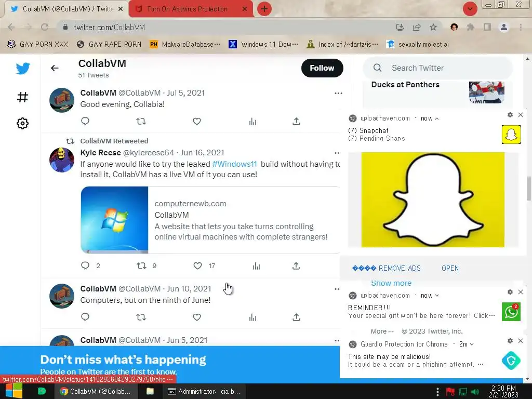
Task: Open more options on Jul 5, 2021 tweet
Action: click(338, 94)
